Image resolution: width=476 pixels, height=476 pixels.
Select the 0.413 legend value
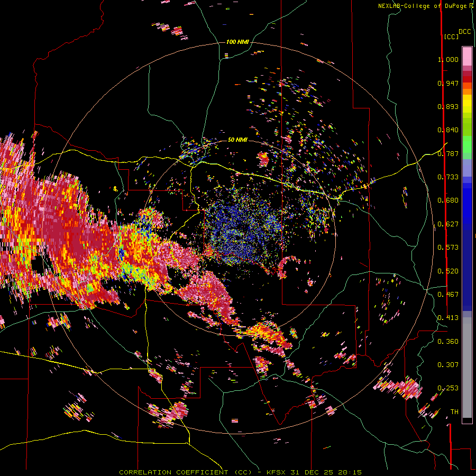click(448, 318)
